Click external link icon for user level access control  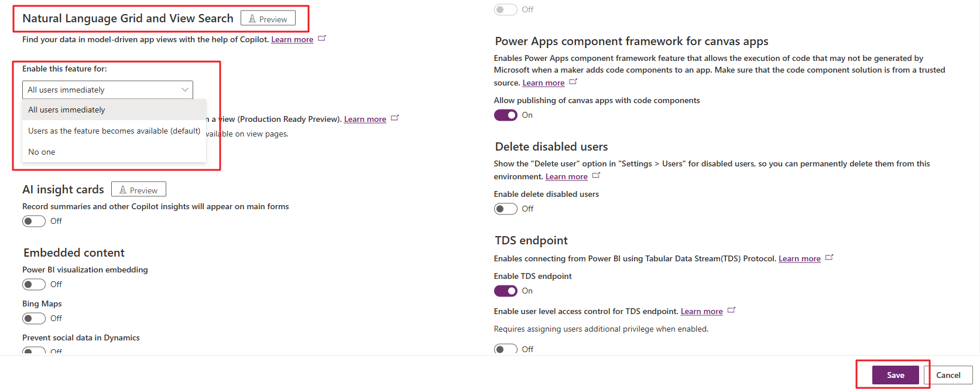click(731, 311)
